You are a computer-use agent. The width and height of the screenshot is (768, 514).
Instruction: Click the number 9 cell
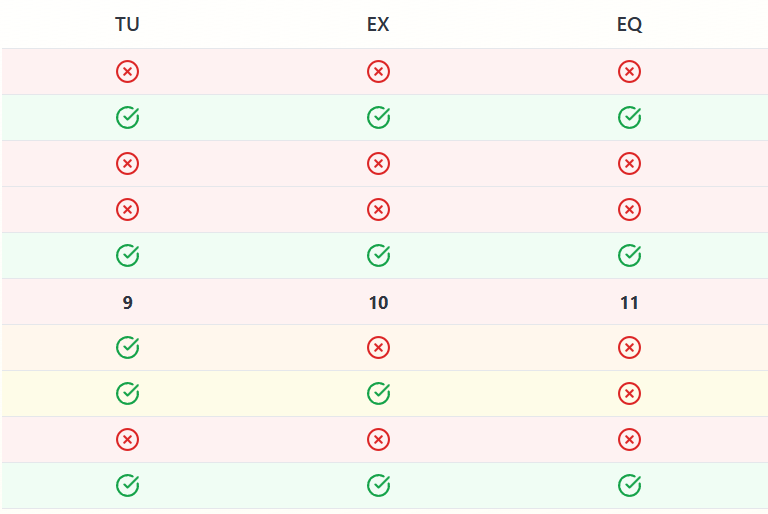127,302
